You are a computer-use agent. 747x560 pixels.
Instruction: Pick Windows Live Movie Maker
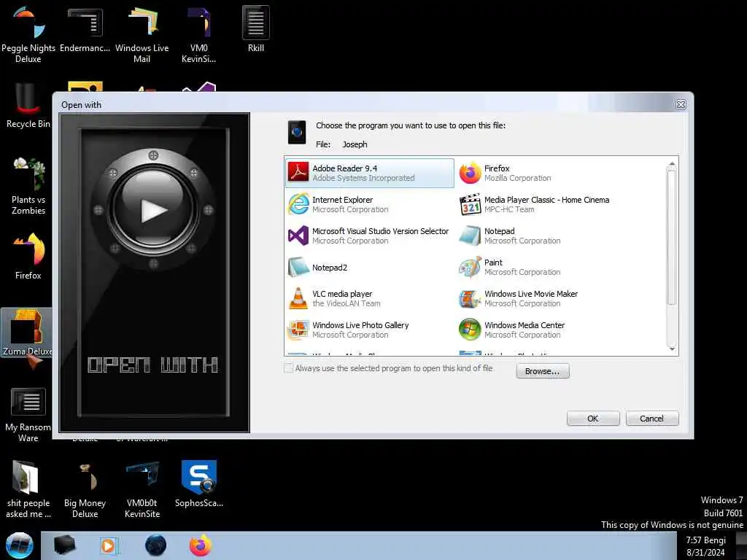542,298
